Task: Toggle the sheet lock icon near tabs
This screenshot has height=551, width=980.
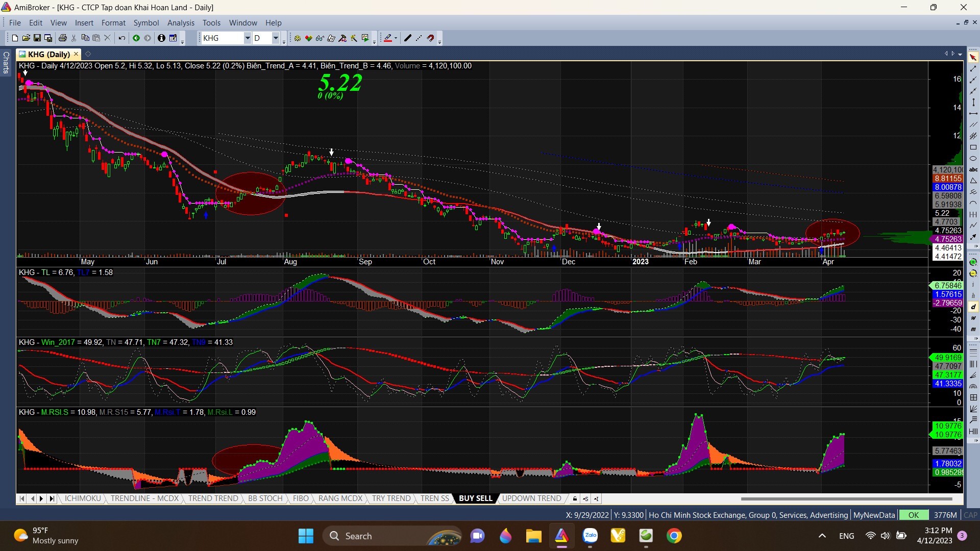Action: point(575,498)
